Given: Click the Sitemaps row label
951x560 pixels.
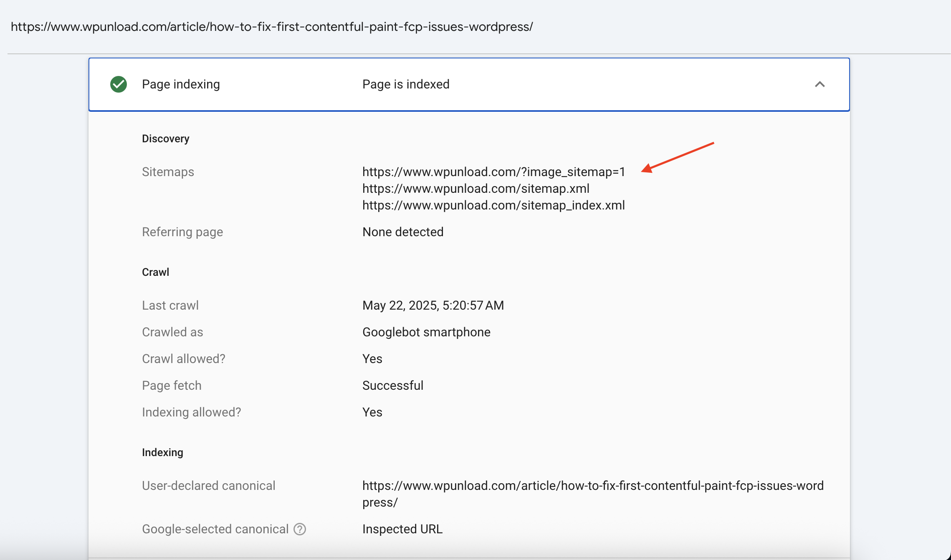Looking at the screenshot, I should 168,172.
